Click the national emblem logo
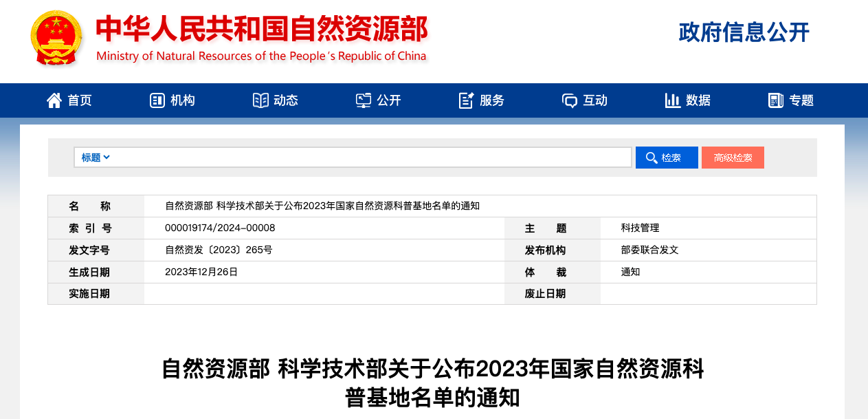 pyautogui.click(x=56, y=39)
